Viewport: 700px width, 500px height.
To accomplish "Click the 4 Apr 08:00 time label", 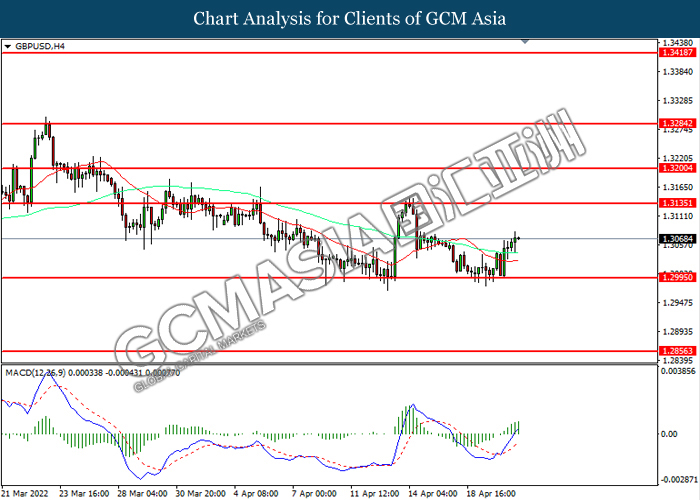I will (x=256, y=493).
